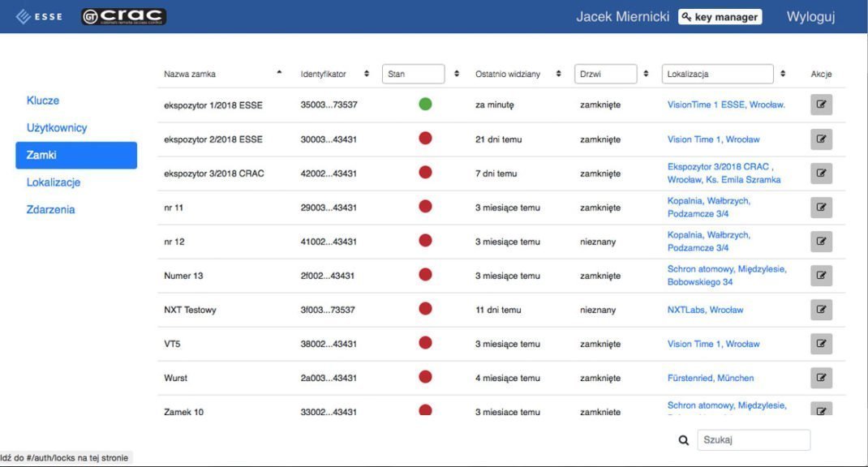Open the NXTLabs, Wrocław location link
The image size is (868, 467).
(x=705, y=310)
